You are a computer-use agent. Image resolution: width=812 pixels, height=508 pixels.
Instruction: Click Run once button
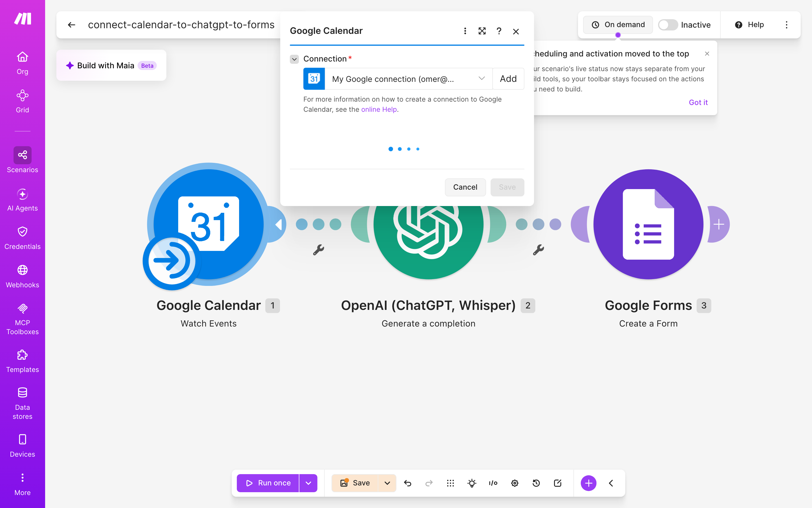(268, 483)
